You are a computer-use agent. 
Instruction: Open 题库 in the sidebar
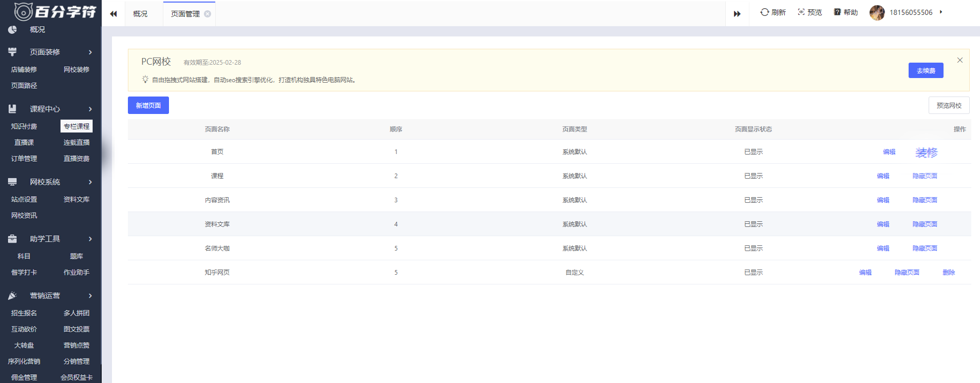77,256
